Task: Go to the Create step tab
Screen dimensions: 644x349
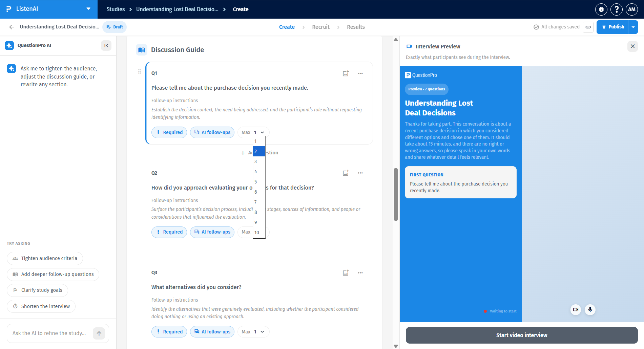Action: pyautogui.click(x=287, y=27)
